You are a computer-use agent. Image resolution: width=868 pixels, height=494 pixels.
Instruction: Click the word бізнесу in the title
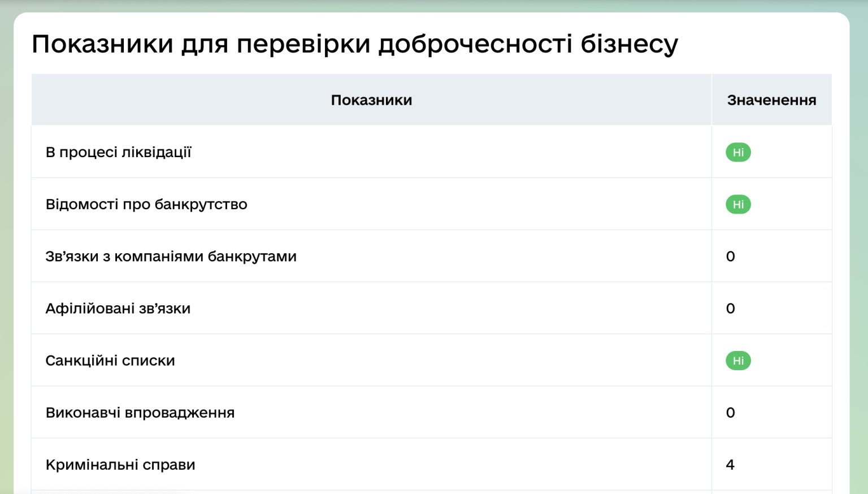click(x=629, y=44)
